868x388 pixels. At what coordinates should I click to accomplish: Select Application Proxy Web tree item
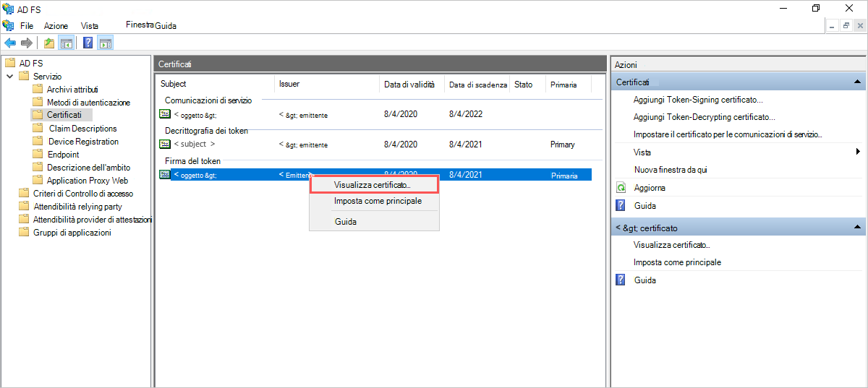pos(88,181)
